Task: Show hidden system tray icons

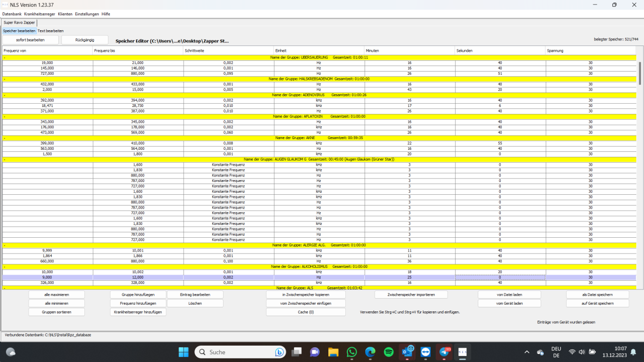Action: click(527, 352)
